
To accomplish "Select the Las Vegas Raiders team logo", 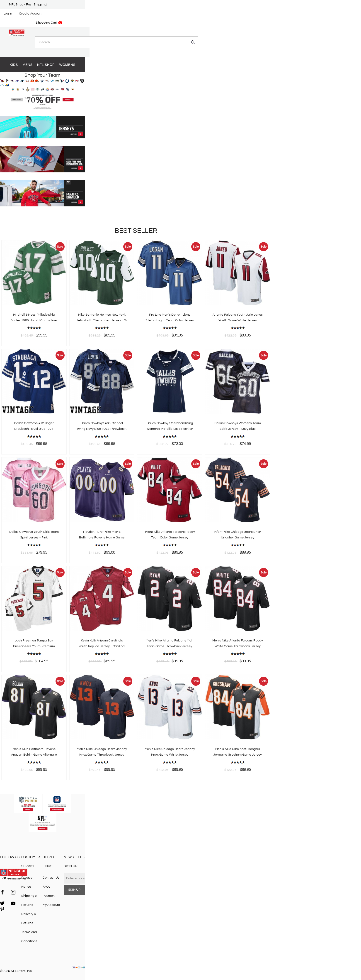I will tap(82, 81).
